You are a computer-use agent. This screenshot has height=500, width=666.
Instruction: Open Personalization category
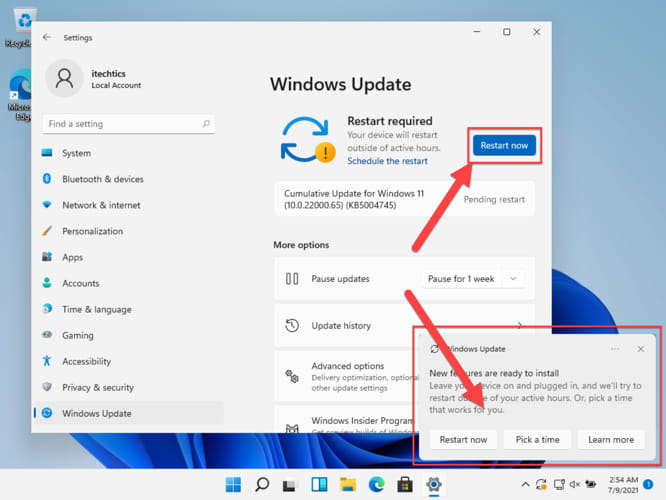(x=127, y=231)
